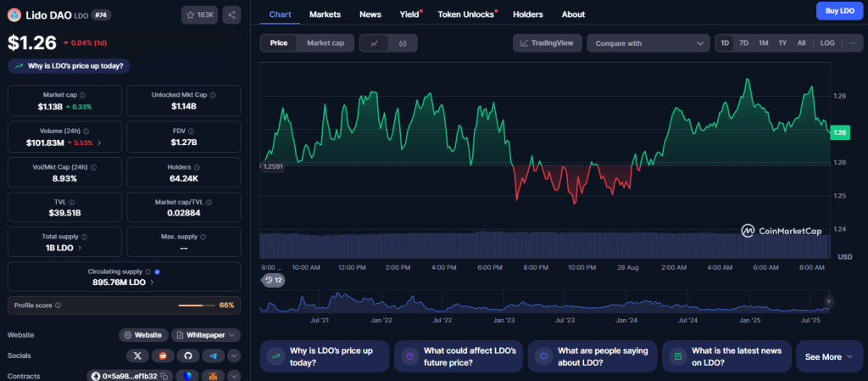Open the Telegram social icon
Viewport: 868px width, 381px height.
214,356
